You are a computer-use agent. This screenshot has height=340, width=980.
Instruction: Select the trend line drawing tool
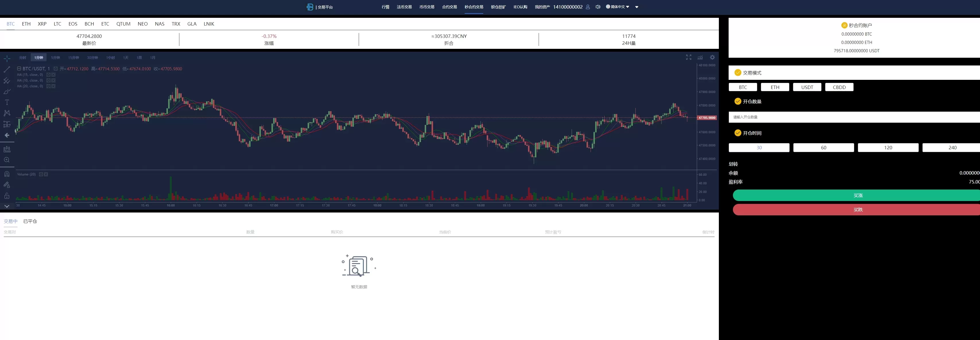(x=7, y=69)
